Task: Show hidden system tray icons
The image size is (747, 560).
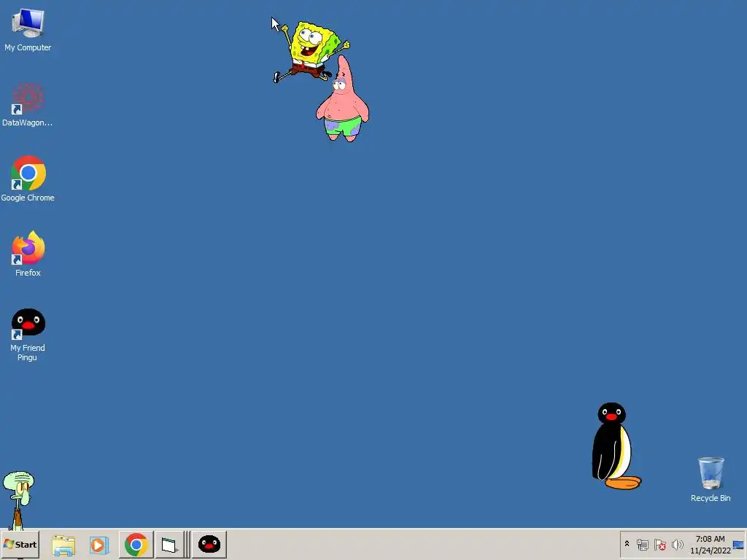Action: point(627,544)
